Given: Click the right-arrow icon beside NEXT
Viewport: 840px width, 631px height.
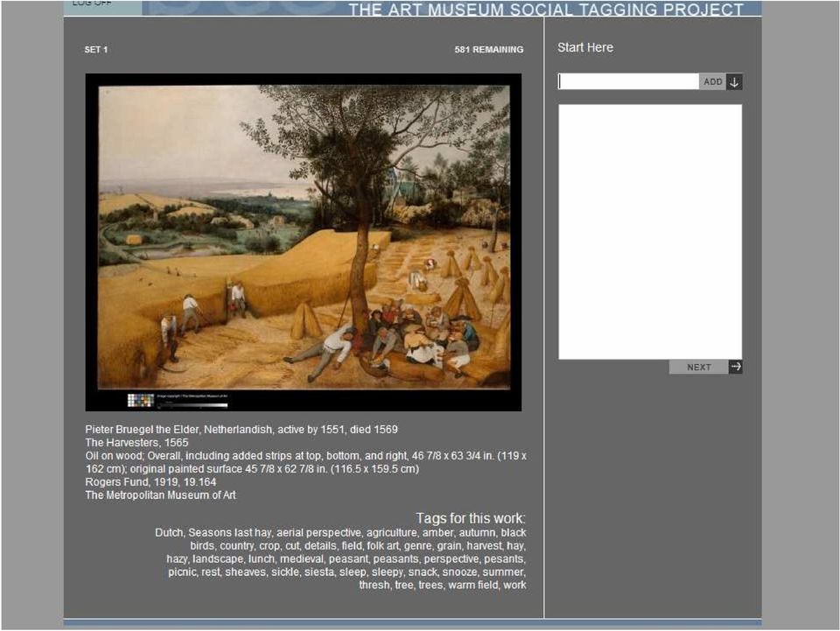Looking at the screenshot, I should 736,367.
